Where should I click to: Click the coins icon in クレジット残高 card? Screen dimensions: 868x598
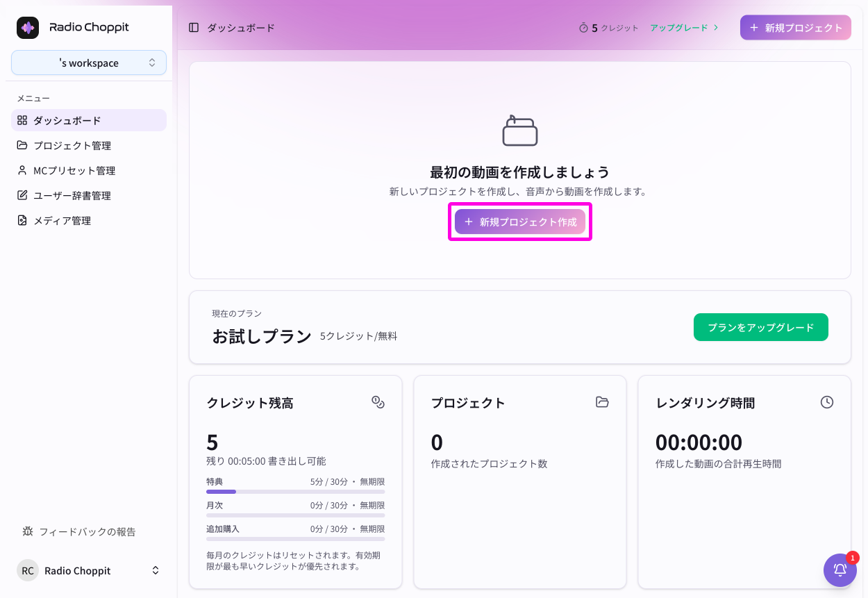click(378, 402)
